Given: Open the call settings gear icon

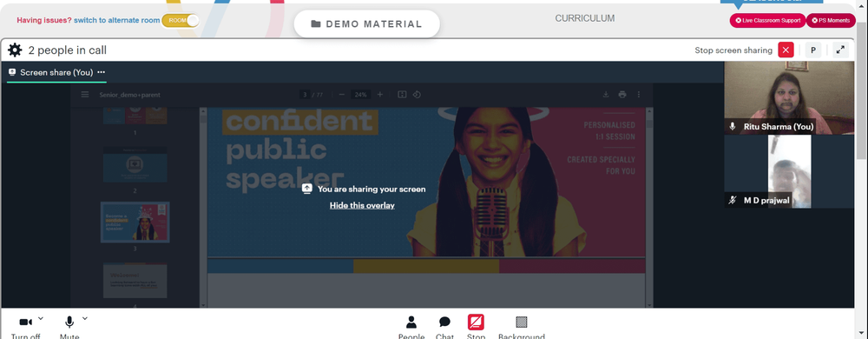Looking at the screenshot, I should click(x=15, y=50).
